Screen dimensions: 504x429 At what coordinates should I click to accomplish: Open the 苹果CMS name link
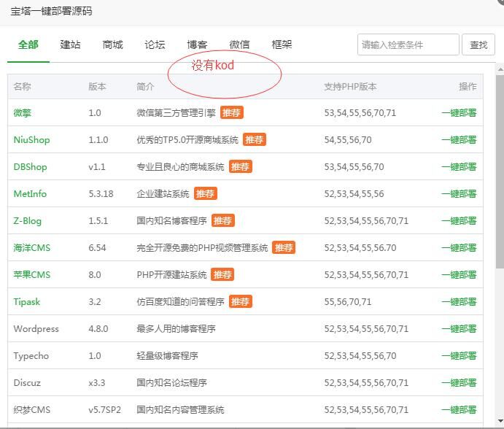32,275
